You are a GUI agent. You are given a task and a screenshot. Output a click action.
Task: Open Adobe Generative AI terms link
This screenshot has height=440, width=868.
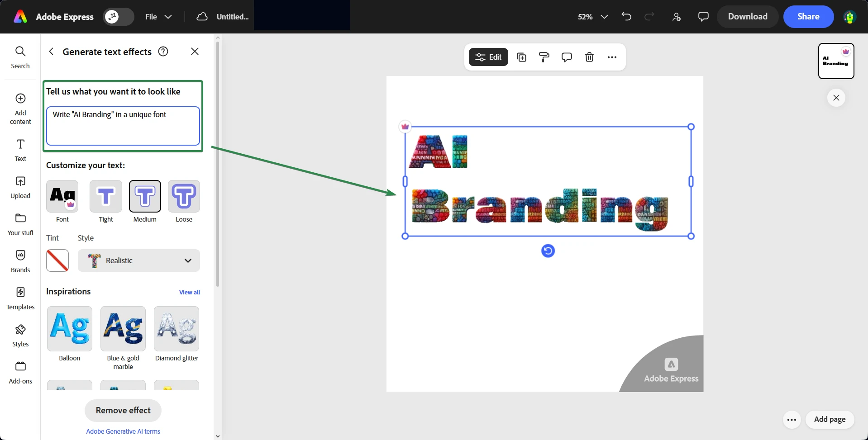(x=123, y=431)
